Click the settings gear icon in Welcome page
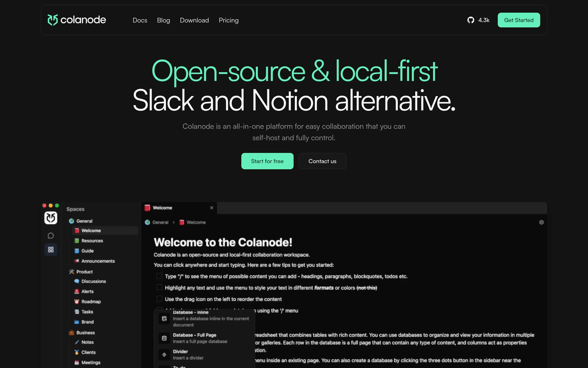The width and height of the screenshot is (588, 368). click(x=541, y=222)
